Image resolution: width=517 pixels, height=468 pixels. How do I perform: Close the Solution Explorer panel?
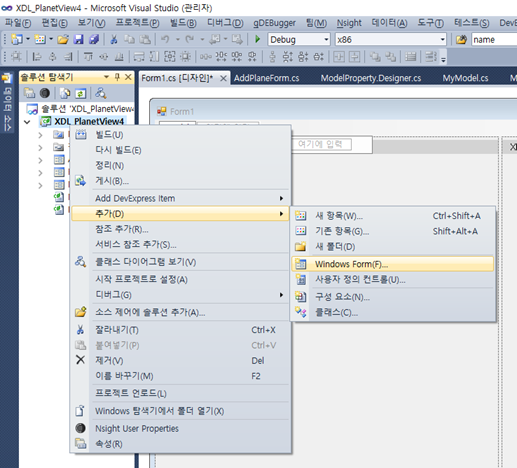[x=128, y=77]
